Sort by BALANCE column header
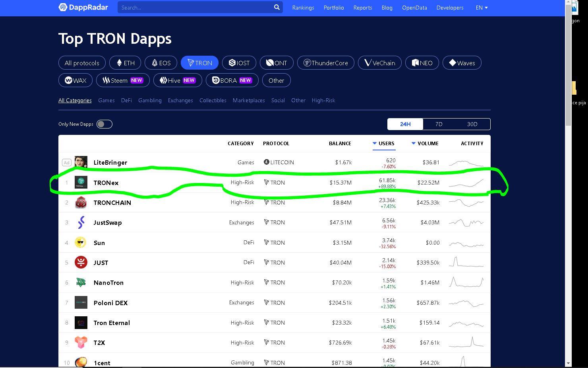 (x=340, y=143)
